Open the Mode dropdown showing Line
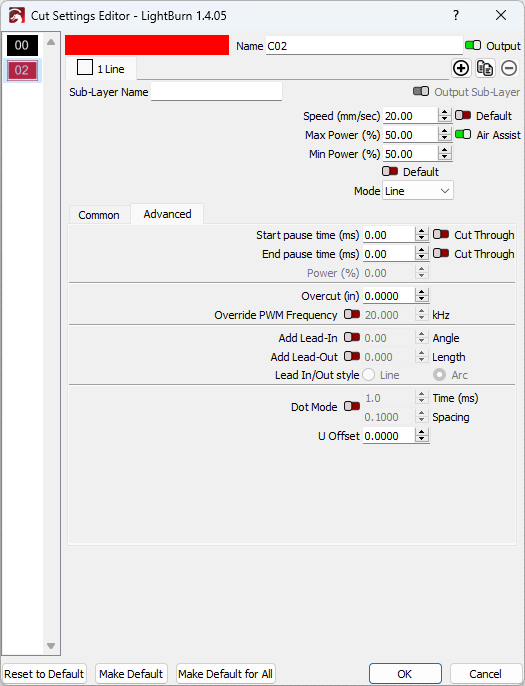Screen dimensions: 525x686 click(418, 191)
